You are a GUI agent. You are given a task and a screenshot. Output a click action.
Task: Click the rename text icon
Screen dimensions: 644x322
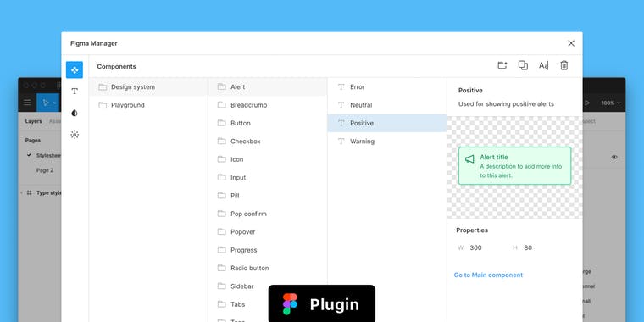[543, 65]
